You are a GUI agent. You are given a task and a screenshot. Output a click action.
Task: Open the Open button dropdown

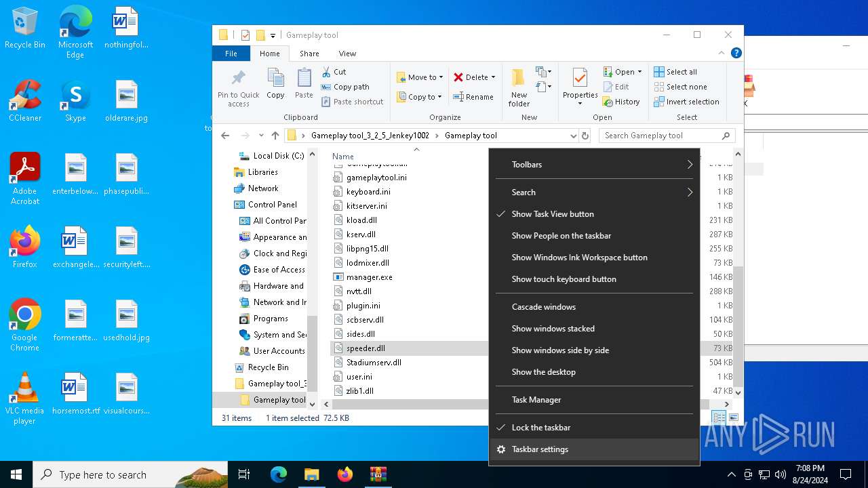click(639, 72)
